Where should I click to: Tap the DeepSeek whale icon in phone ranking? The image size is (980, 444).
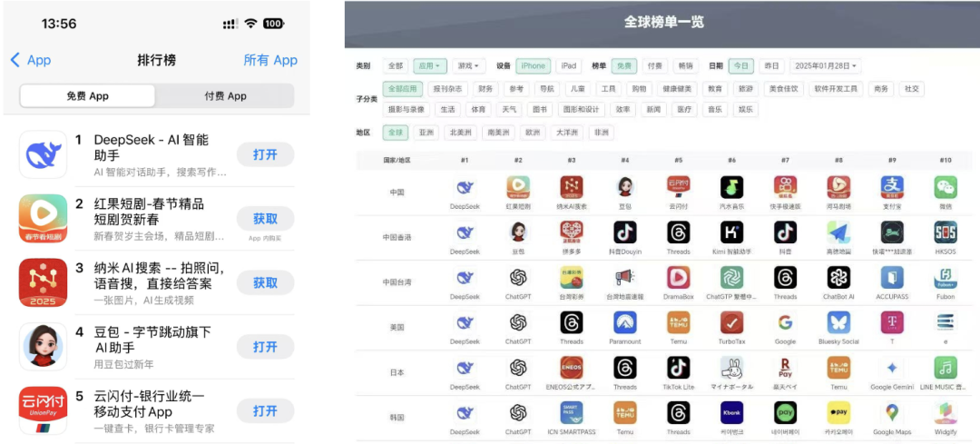[x=43, y=154]
